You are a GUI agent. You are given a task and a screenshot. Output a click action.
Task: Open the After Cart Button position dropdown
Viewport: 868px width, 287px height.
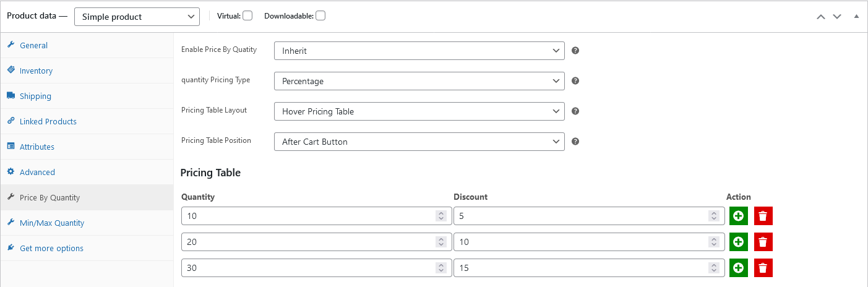(419, 142)
